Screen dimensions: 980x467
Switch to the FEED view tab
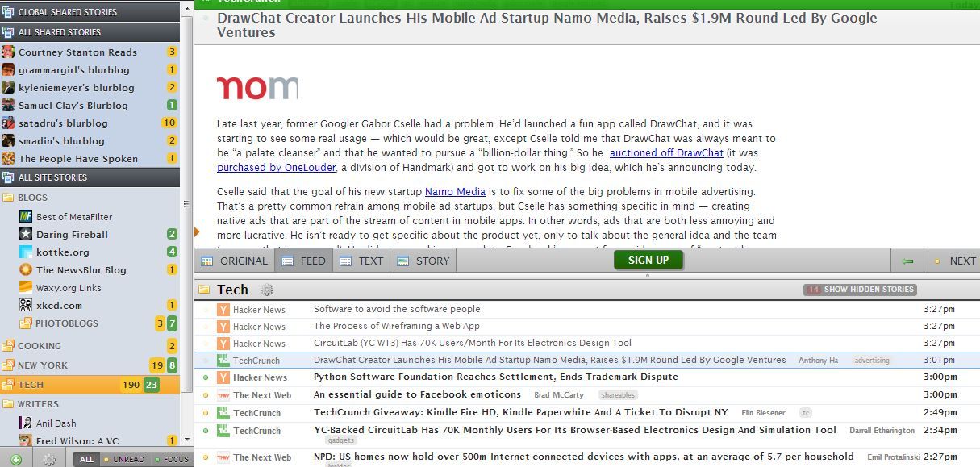(303, 261)
